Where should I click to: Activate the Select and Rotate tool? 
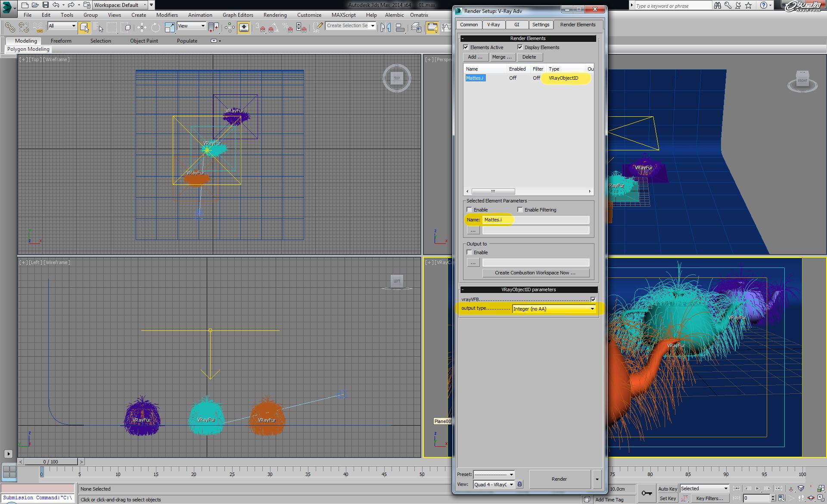(155, 28)
